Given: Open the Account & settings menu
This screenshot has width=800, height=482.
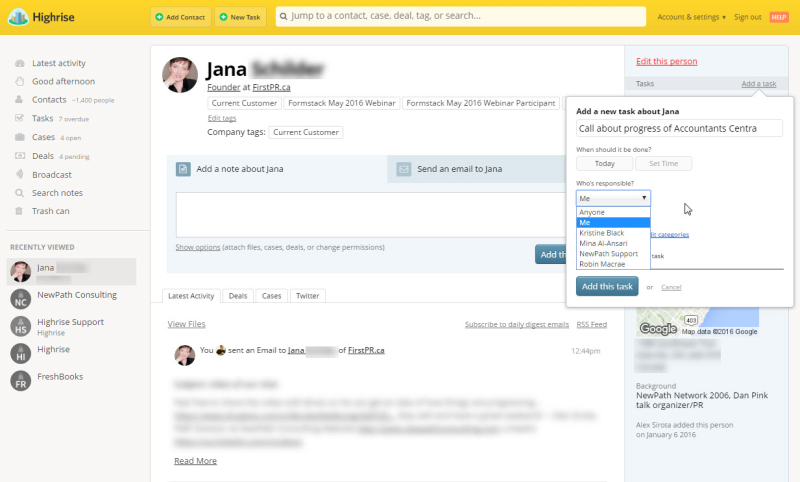Looking at the screenshot, I should pos(691,17).
